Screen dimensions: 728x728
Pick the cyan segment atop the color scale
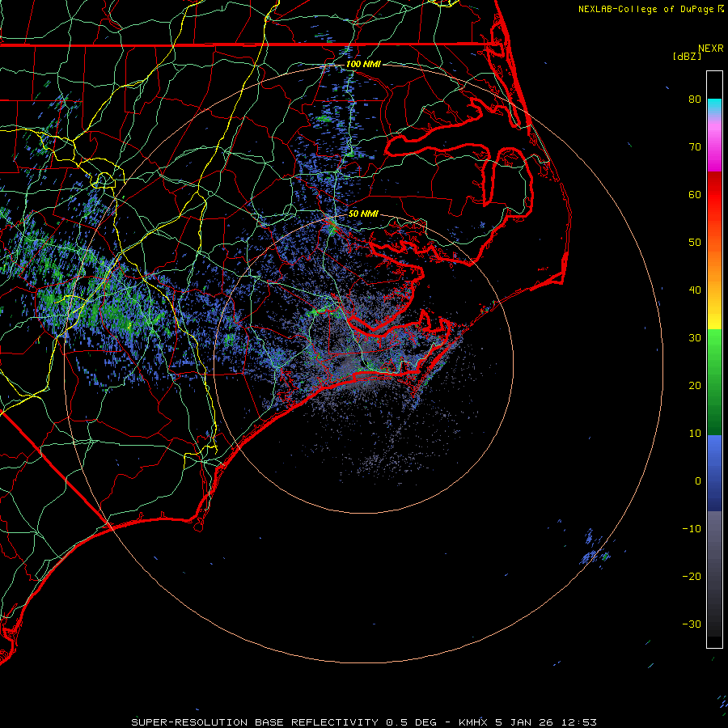714,106
